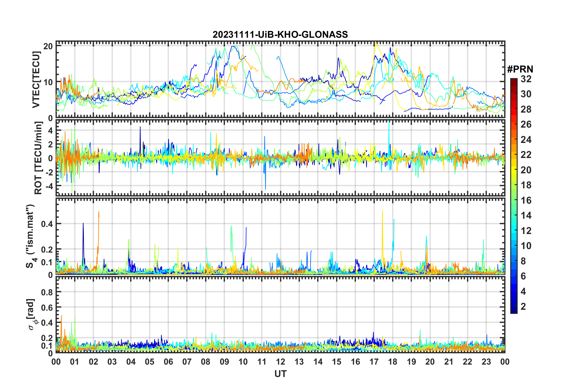561x392 pixels.
Task: Click colorbar tick label "16"
Action: pyautogui.click(x=526, y=200)
